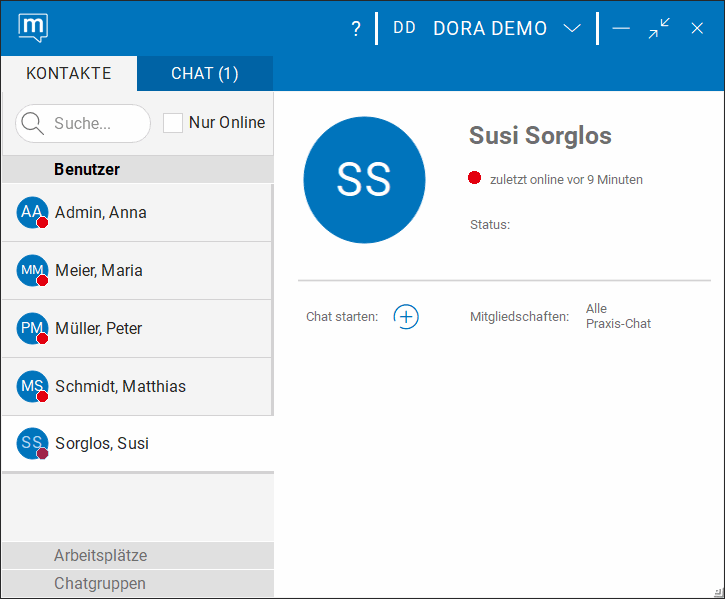Click 'zuletzt online vor 9 Minuten' text
The height and width of the screenshot is (599, 725).
[x=566, y=179]
